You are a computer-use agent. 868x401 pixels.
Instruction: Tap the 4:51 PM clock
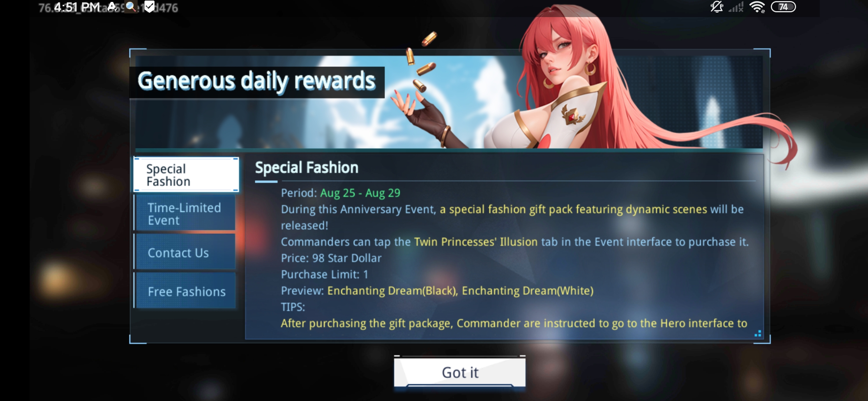(x=77, y=7)
